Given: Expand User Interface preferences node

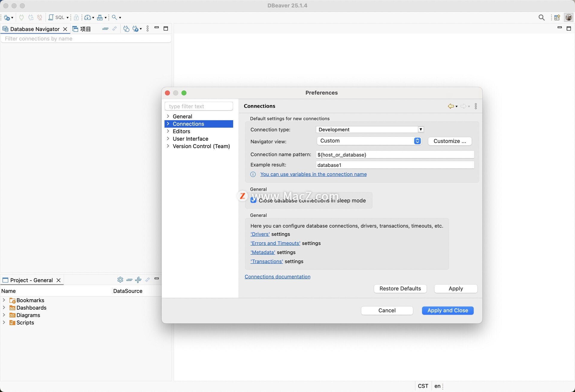Looking at the screenshot, I should pyautogui.click(x=168, y=139).
